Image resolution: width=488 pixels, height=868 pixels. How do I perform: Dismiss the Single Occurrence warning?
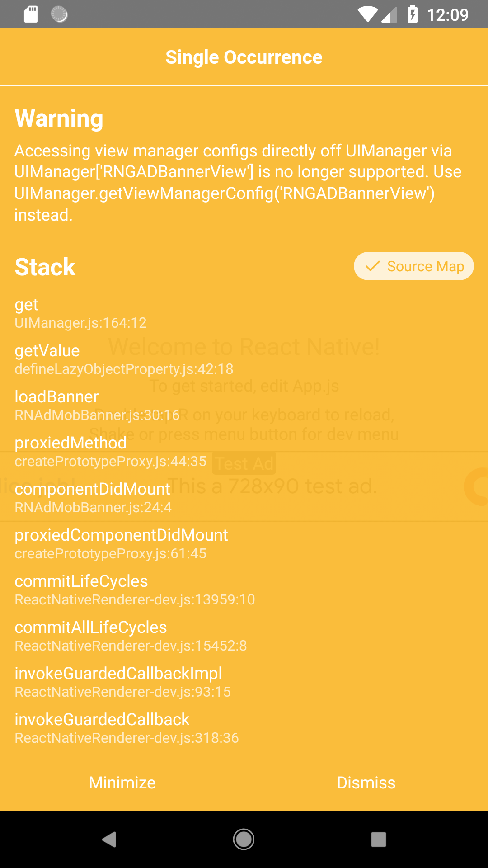pyautogui.click(x=366, y=783)
